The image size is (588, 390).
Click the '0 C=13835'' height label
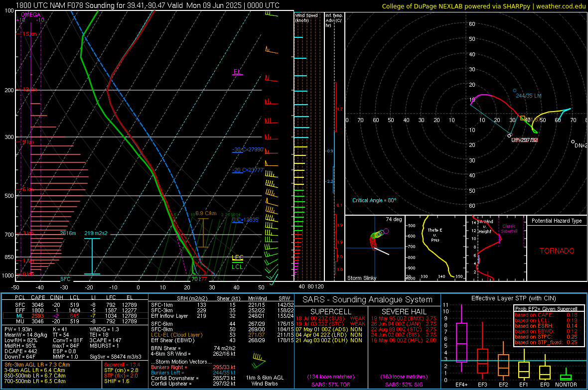246,220
